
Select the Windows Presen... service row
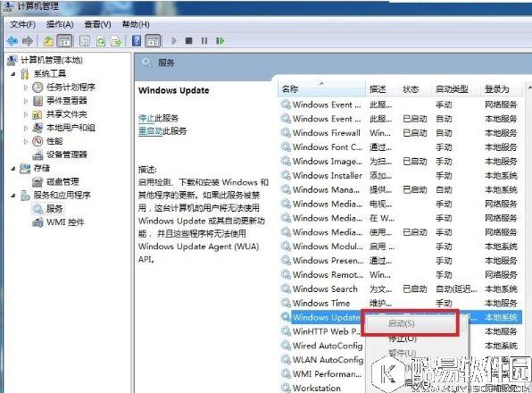[x=401, y=261]
